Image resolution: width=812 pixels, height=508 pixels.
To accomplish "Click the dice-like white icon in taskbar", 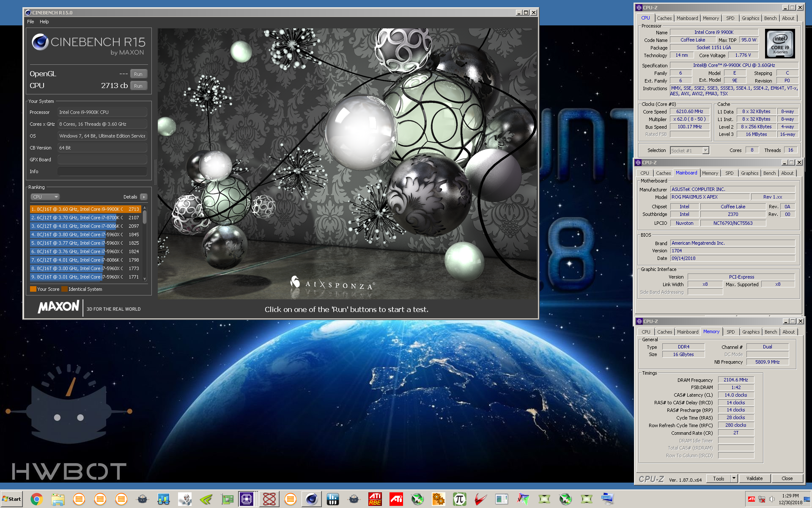I will pos(185,500).
